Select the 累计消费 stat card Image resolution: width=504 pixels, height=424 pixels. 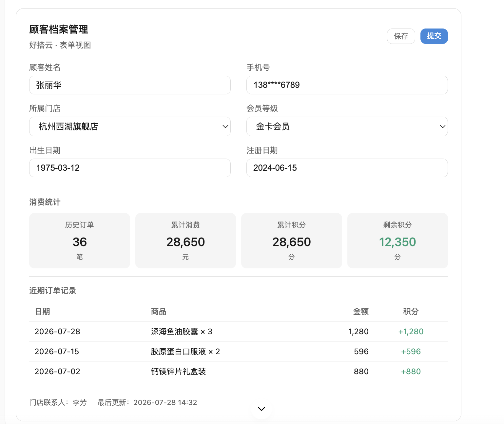click(185, 241)
